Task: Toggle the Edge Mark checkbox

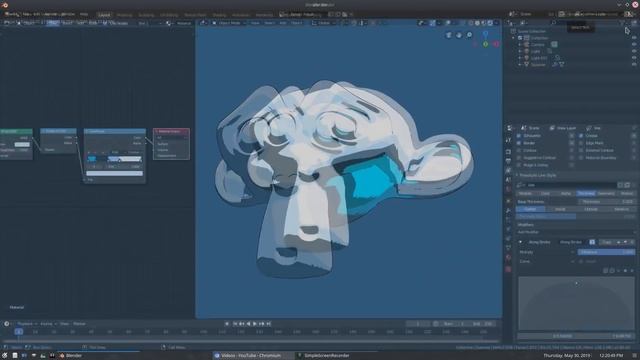Action: pos(581,143)
